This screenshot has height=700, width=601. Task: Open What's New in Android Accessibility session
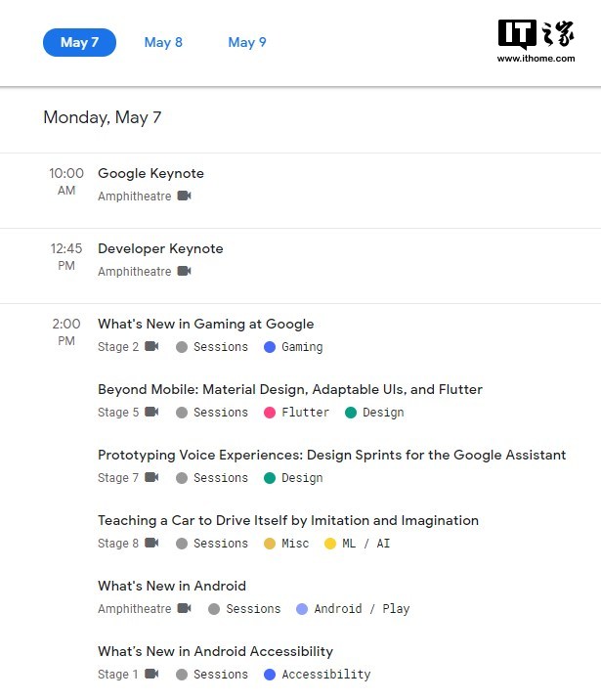(216, 651)
